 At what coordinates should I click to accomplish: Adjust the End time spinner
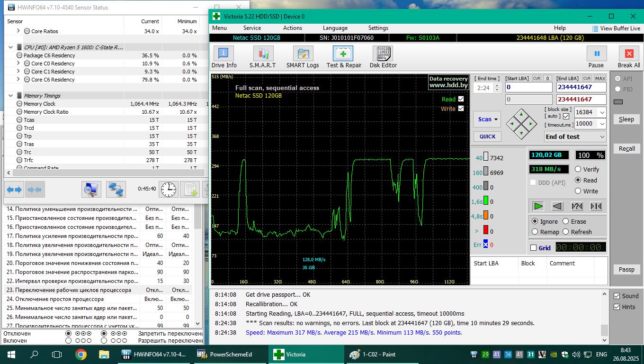click(x=497, y=88)
